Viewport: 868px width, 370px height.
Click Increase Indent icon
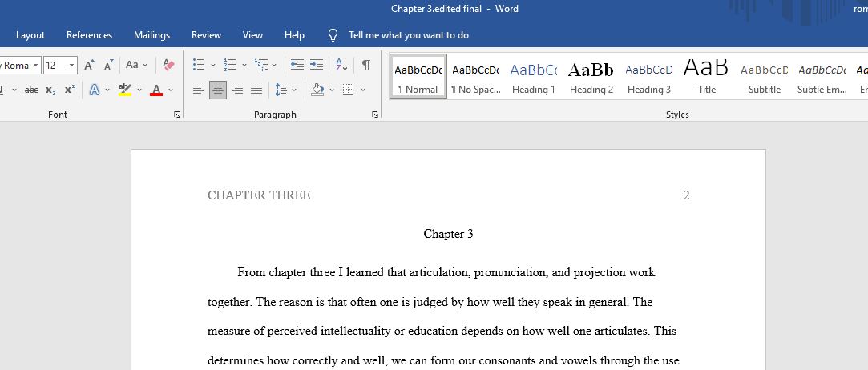tap(317, 65)
